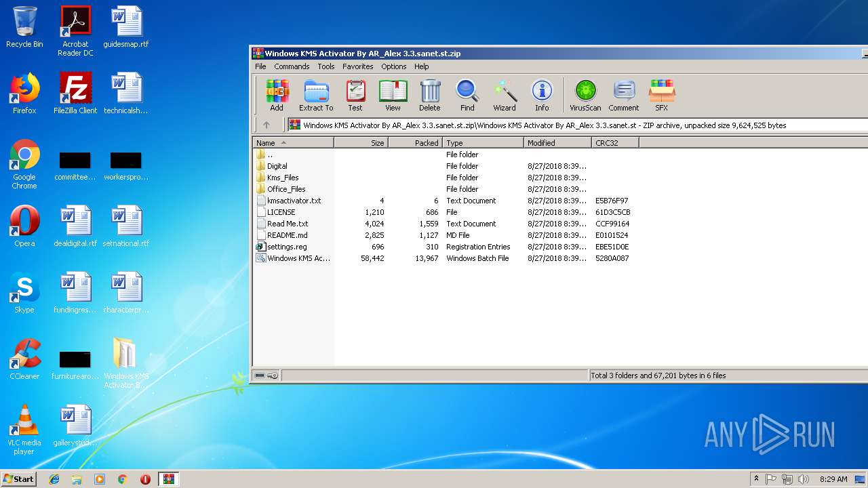
Task: Go up one folder level arrow
Action: [267, 125]
